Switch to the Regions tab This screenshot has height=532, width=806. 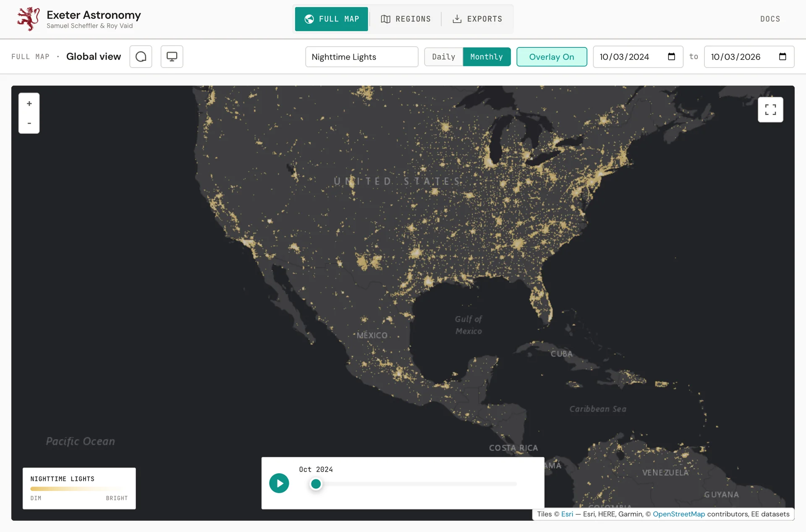coord(406,19)
